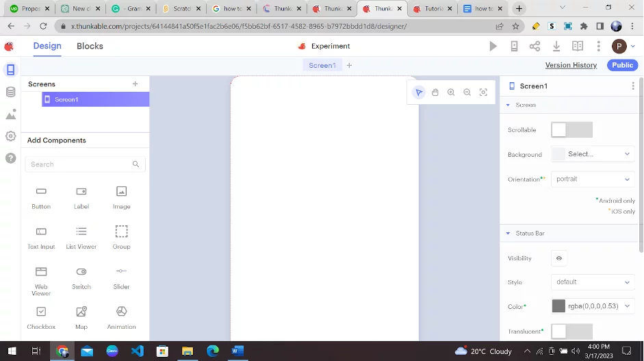Click the fit to screen tool

tap(483, 92)
